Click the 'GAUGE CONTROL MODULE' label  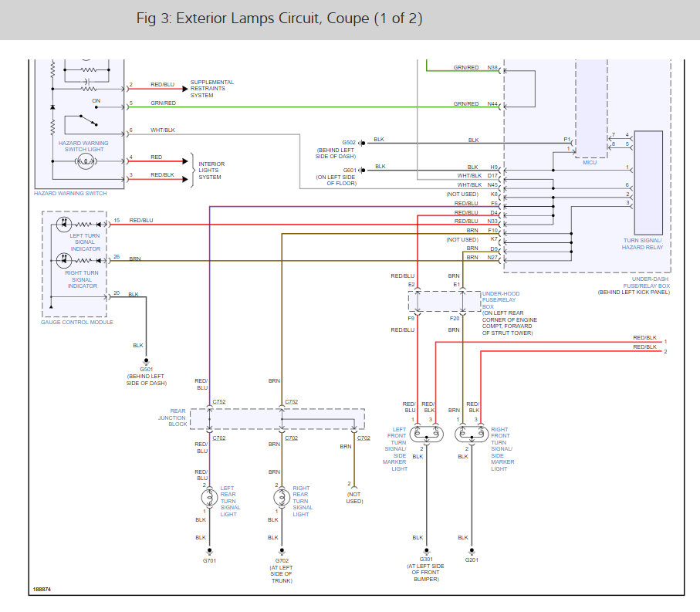click(77, 322)
